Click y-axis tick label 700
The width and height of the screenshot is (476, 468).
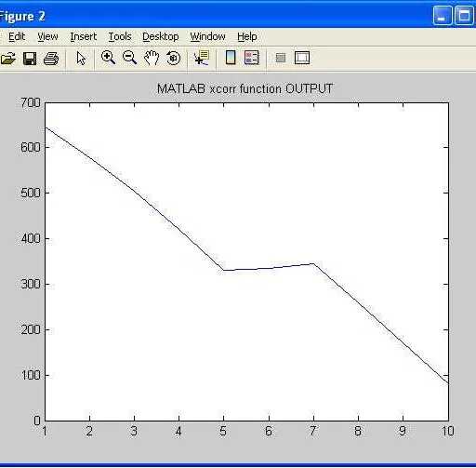pos(30,102)
